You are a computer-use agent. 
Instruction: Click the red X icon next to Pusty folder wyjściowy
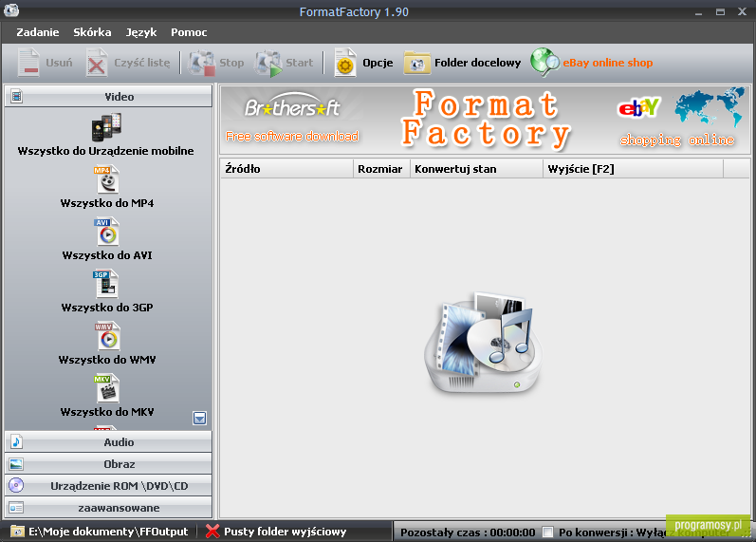pos(212,532)
